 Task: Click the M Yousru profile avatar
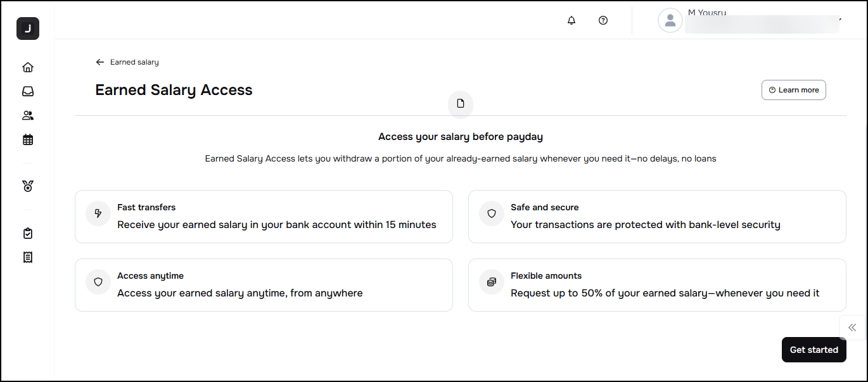670,20
